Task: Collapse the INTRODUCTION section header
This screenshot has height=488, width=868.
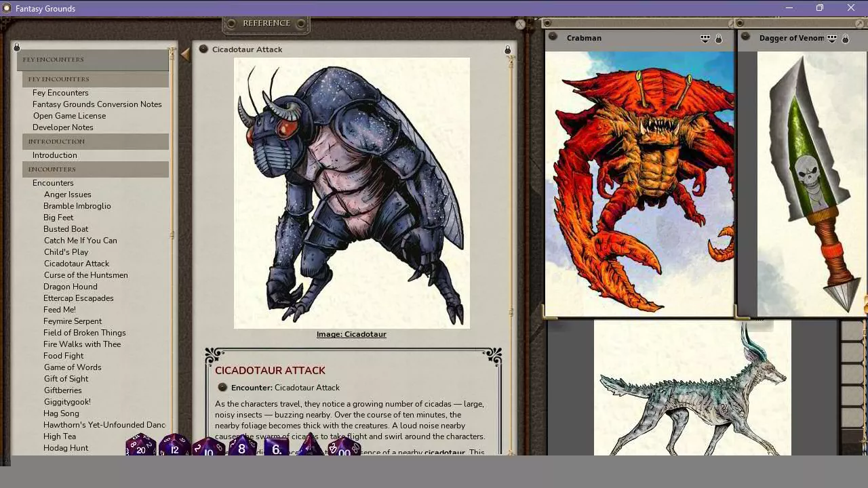Action: coord(96,142)
